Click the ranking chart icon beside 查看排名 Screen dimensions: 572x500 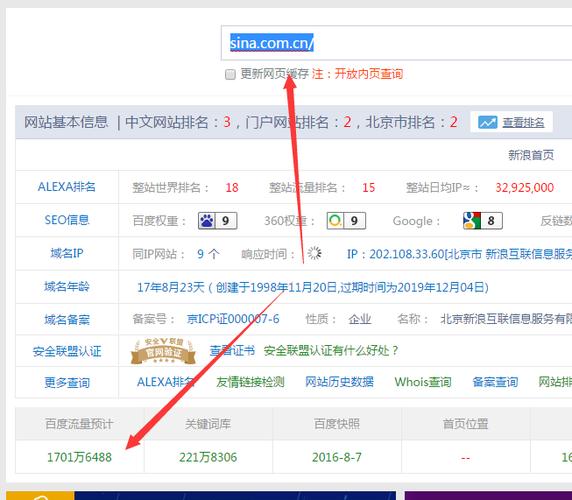coord(487,123)
